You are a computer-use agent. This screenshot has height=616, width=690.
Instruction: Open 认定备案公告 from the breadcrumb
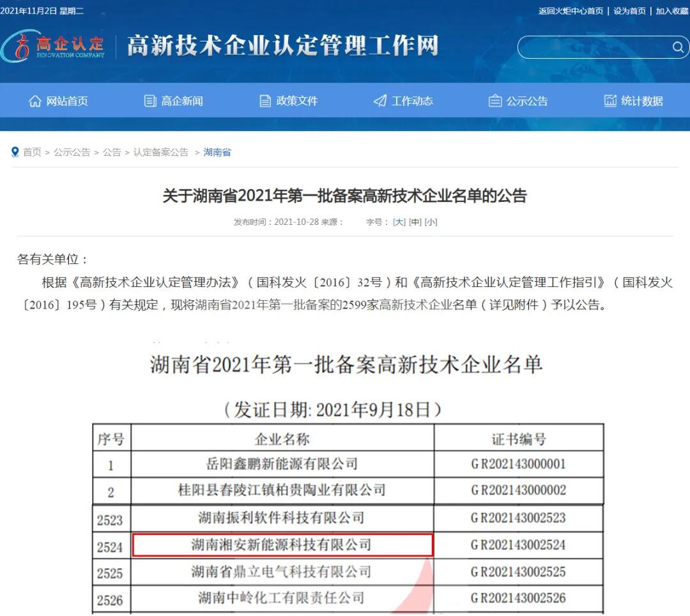pos(162,152)
